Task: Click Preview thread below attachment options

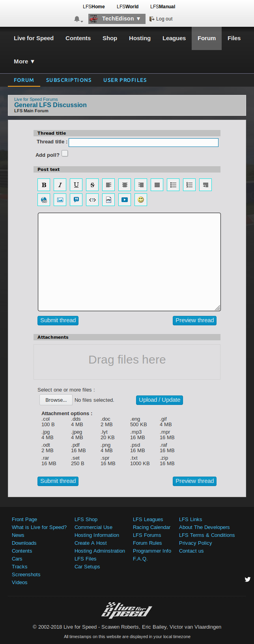Action: pyautogui.click(x=194, y=481)
